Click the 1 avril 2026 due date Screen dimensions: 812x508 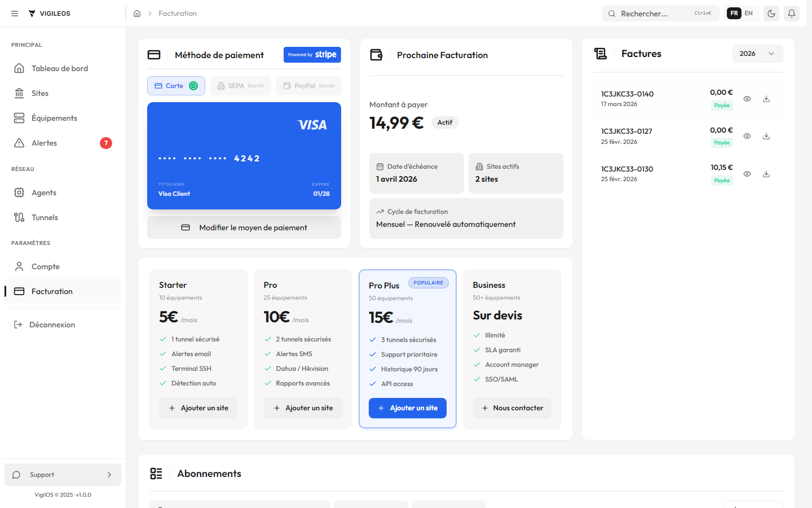tap(397, 179)
